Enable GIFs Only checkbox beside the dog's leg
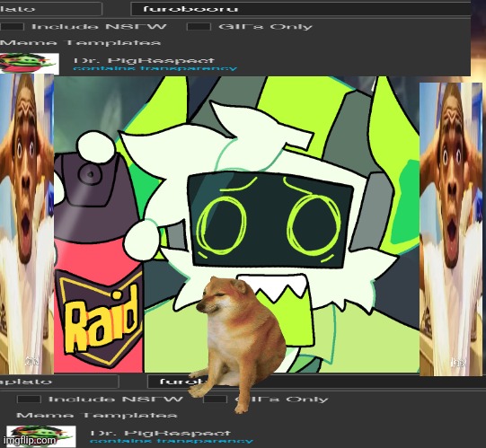The image size is (486, 448). tap(215, 399)
